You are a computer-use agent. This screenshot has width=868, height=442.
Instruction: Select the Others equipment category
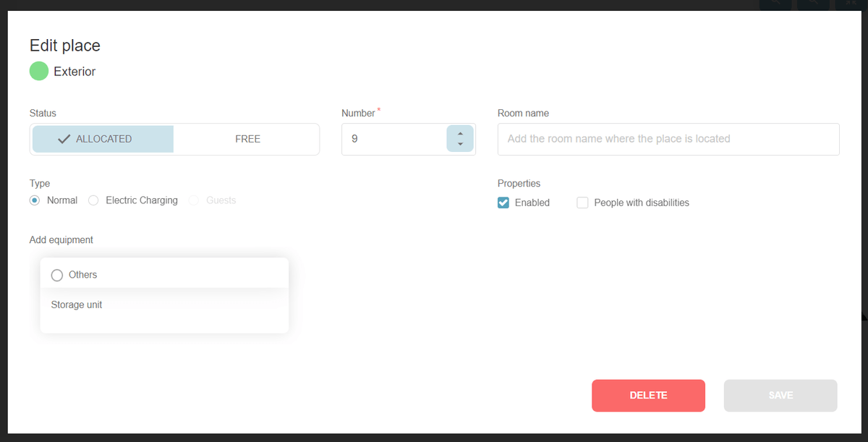coord(57,275)
